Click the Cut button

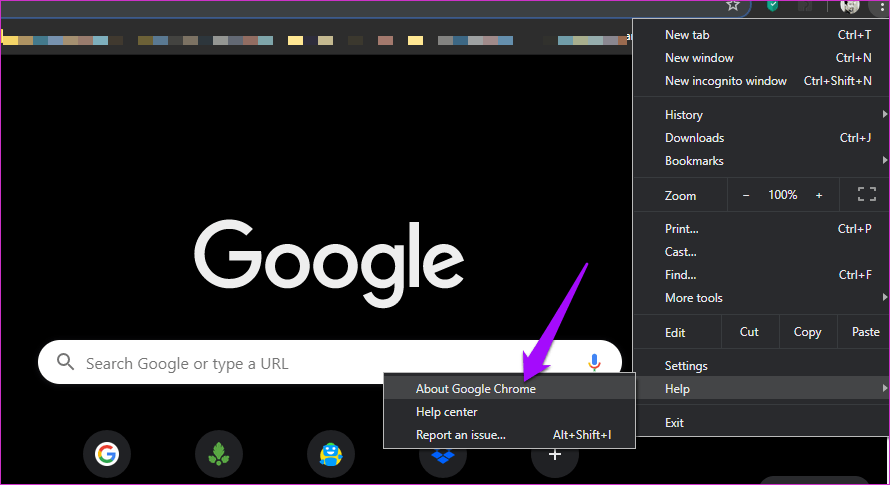click(749, 332)
